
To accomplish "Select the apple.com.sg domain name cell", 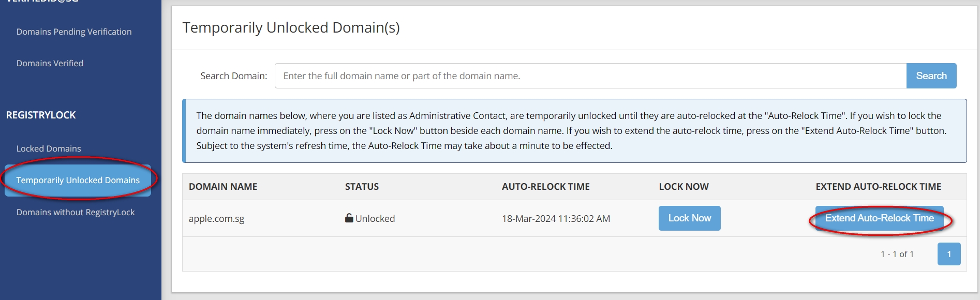I will pyautogui.click(x=216, y=219).
